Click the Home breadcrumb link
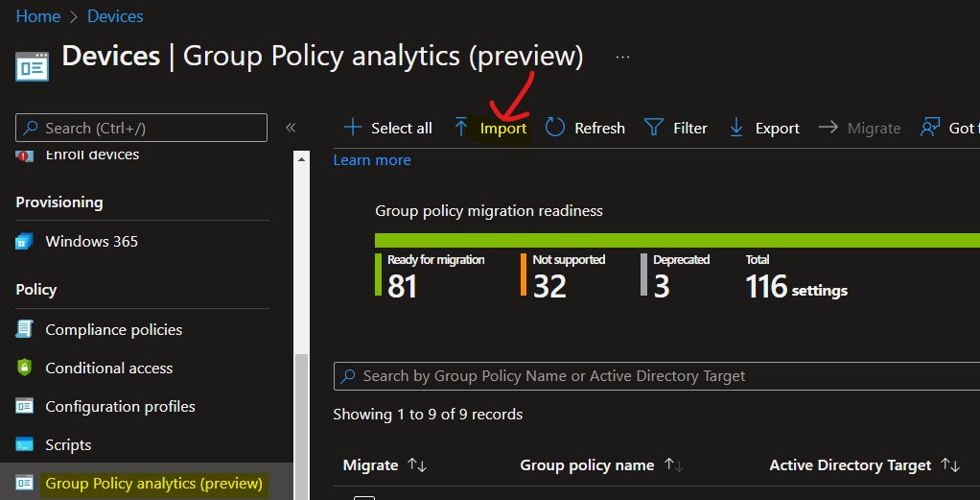Viewport: 980px width, 500px height. 38,16
